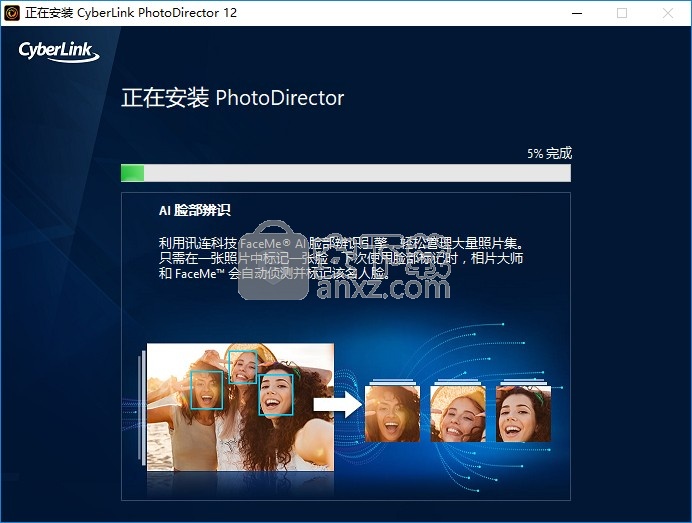
Task: Click the first cropped face thumbnail
Action: [392, 414]
